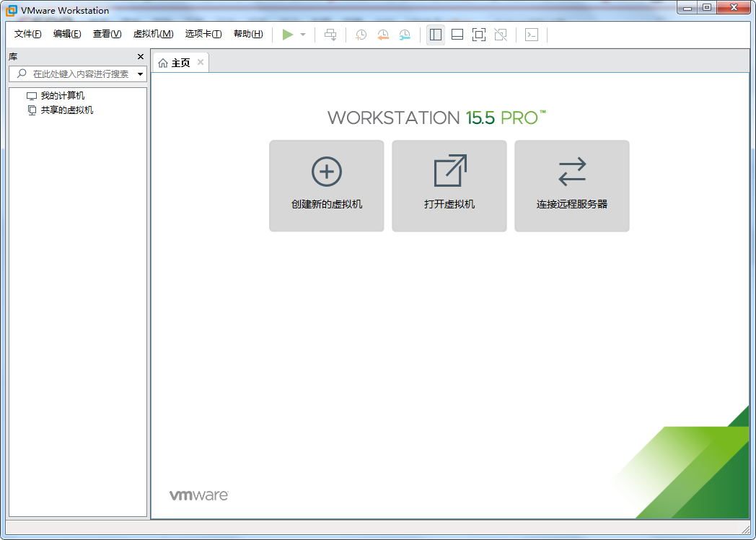The image size is (756, 540).
Task: Click the Revert to Snapshot toolbar icon
Action: 383,35
